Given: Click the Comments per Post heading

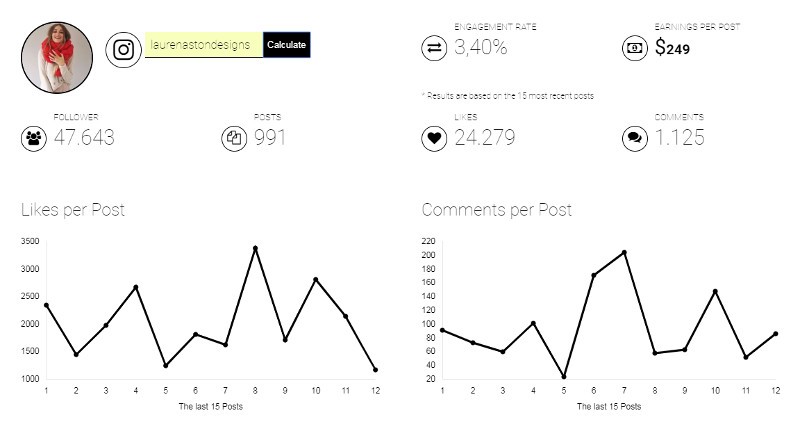Looking at the screenshot, I should tap(497, 210).
